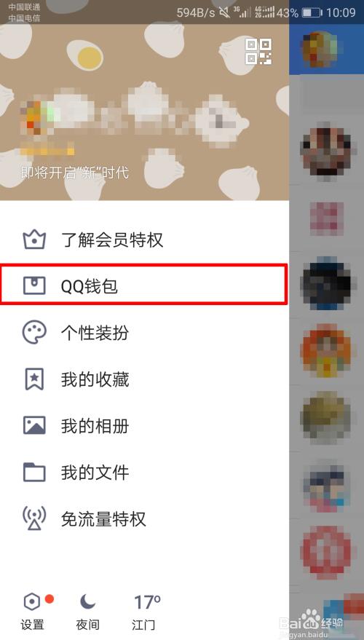Viewport: 364px width, 640px height.
Task: Tap the antenna icon for 免流量特权
Action: [34, 519]
